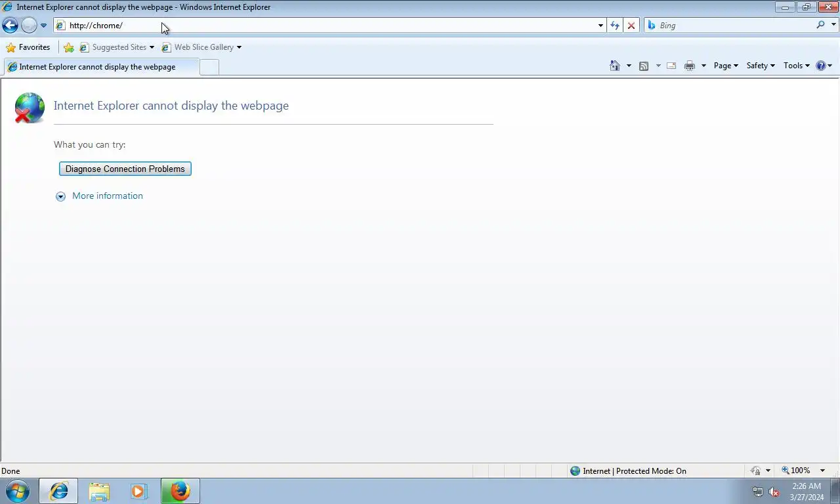Click the IE icon in title bar
The height and width of the screenshot is (504, 840).
coord(8,7)
